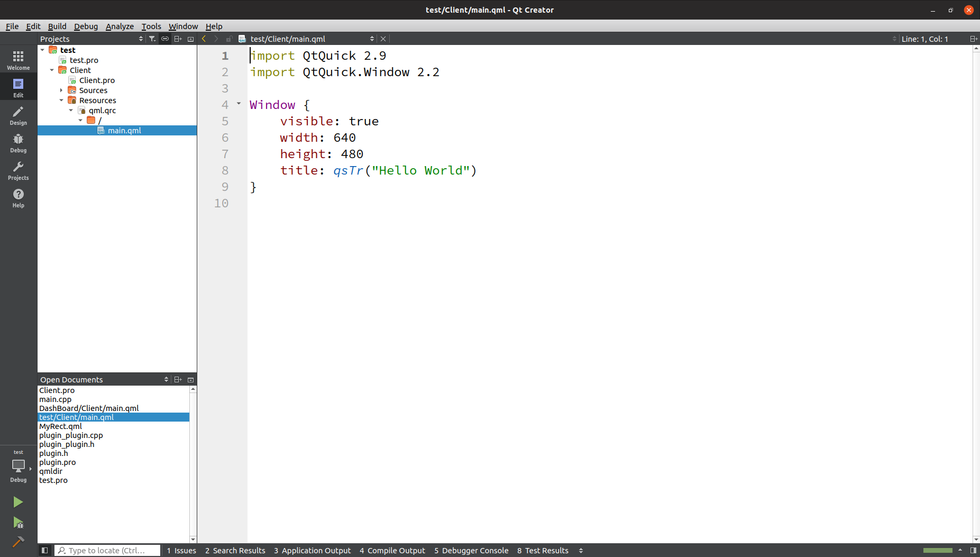This screenshot has width=980, height=557.
Task: Collapse the Window block at line 4
Action: 239,103
